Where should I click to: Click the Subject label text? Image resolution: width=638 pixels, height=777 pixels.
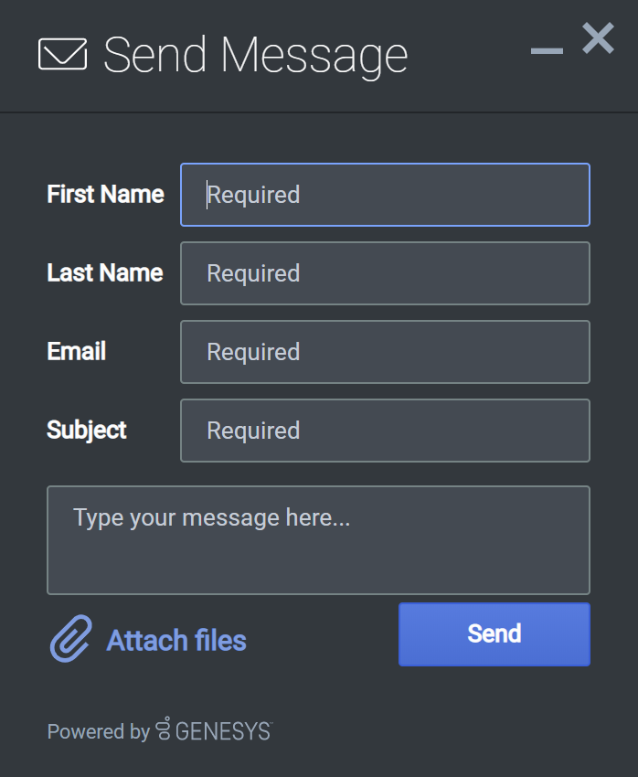(x=86, y=431)
